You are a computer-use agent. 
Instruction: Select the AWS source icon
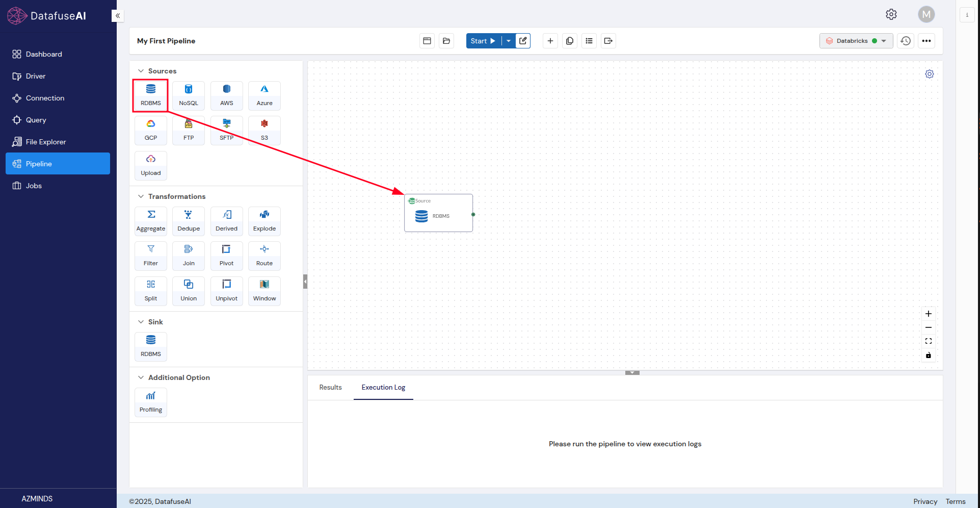[x=226, y=95]
